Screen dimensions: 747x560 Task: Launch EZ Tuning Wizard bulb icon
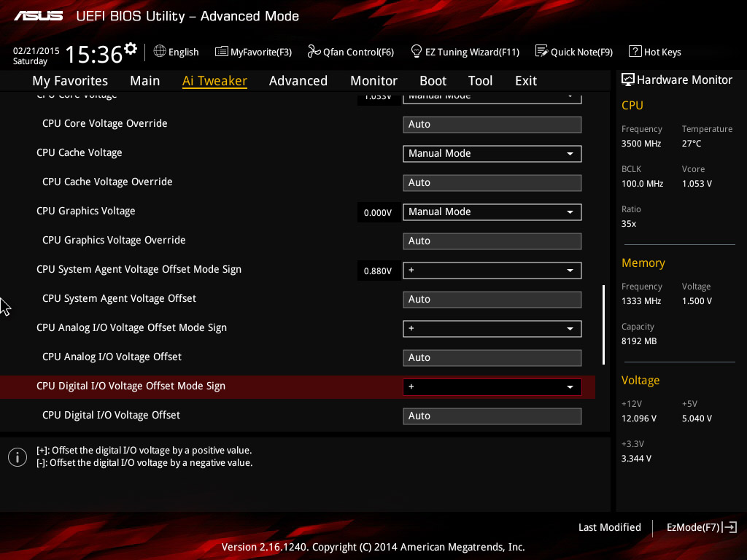click(416, 51)
